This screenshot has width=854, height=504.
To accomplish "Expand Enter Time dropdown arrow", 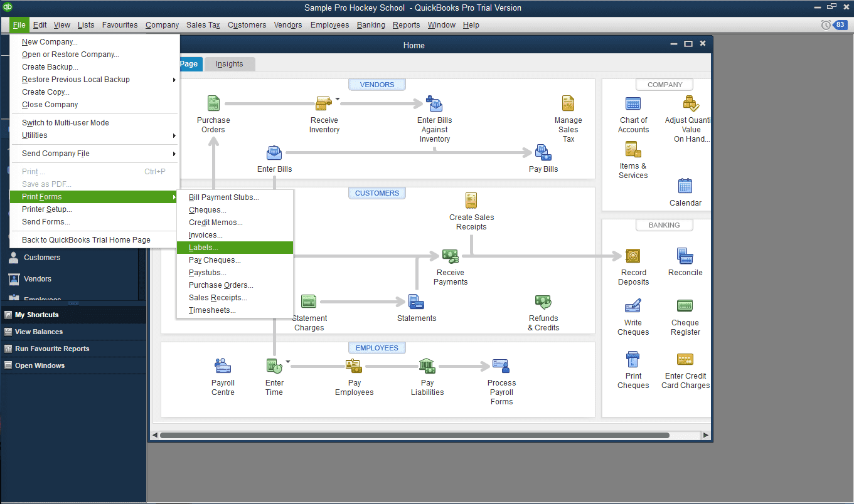I will [x=288, y=361].
